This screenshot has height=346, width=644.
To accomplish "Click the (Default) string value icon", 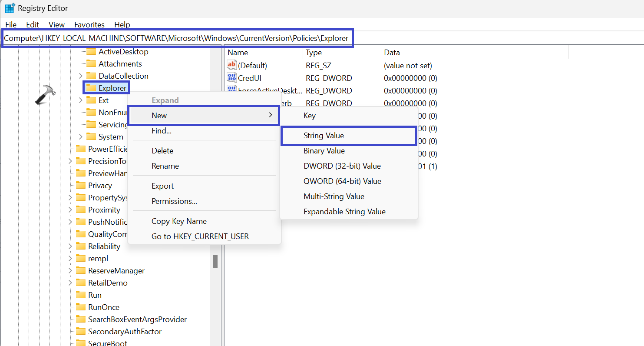I will (232, 66).
